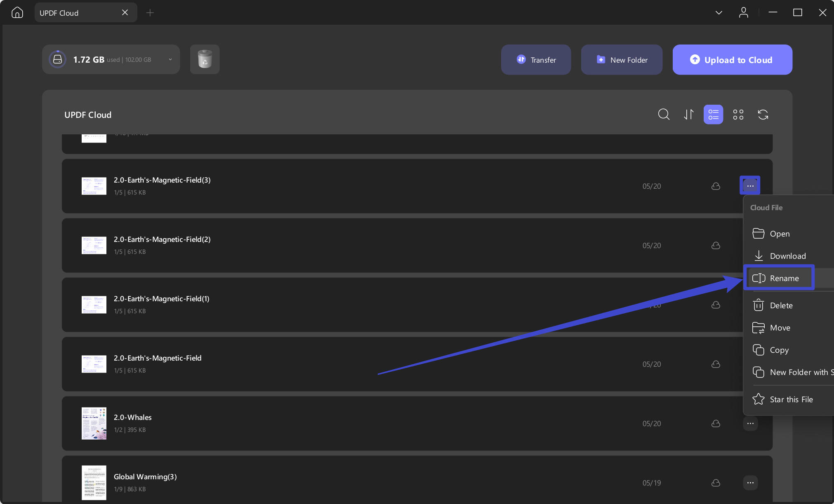
Task: Open the sort order options
Action: (x=688, y=115)
